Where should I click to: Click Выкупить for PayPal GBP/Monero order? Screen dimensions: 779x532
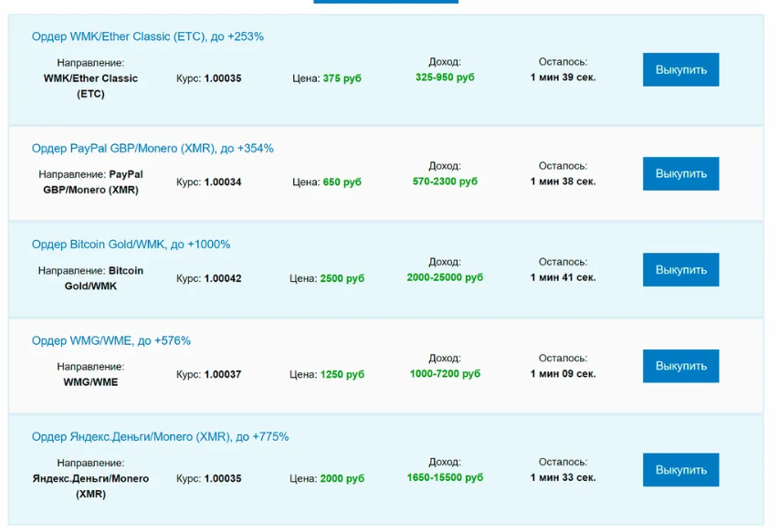(680, 173)
